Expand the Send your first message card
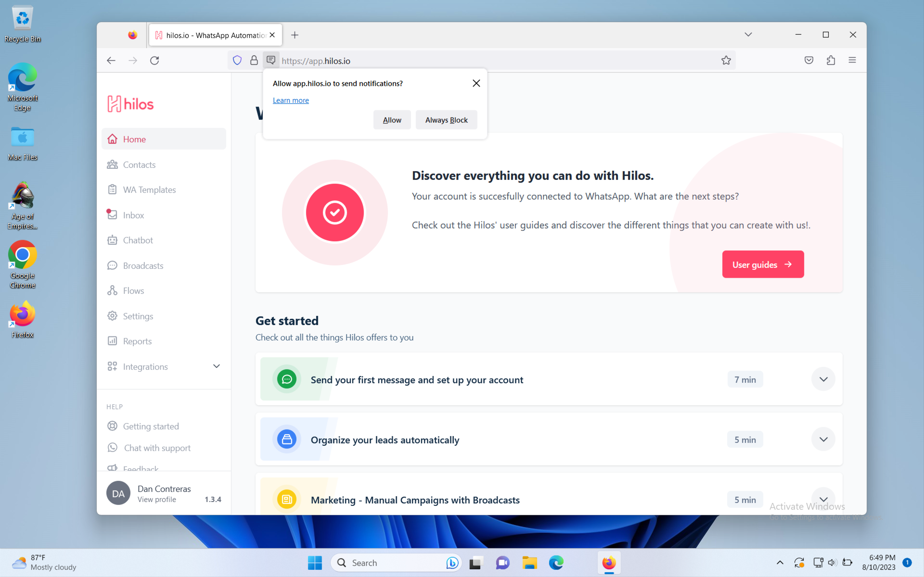 coord(823,379)
